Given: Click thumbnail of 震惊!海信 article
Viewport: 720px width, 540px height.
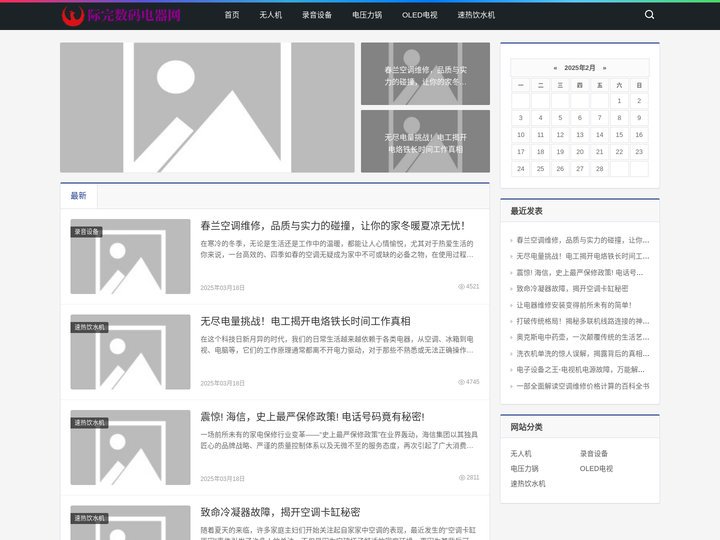Looking at the screenshot, I should coord(130,447).
